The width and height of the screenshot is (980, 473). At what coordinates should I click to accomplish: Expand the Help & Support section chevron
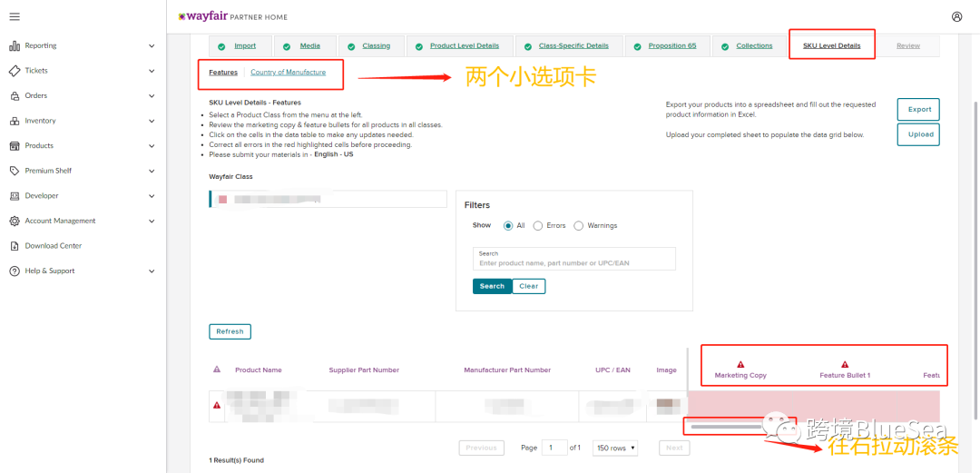click(152, 271)
